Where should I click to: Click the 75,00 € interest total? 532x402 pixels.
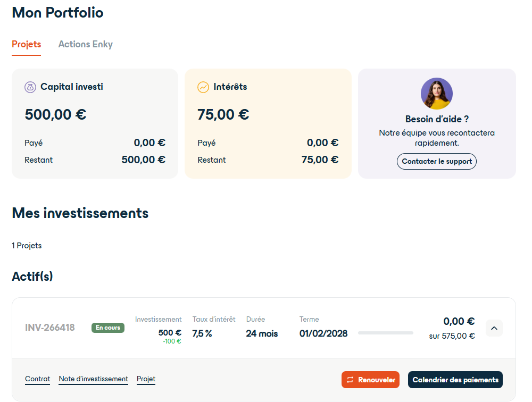point(223,114)
